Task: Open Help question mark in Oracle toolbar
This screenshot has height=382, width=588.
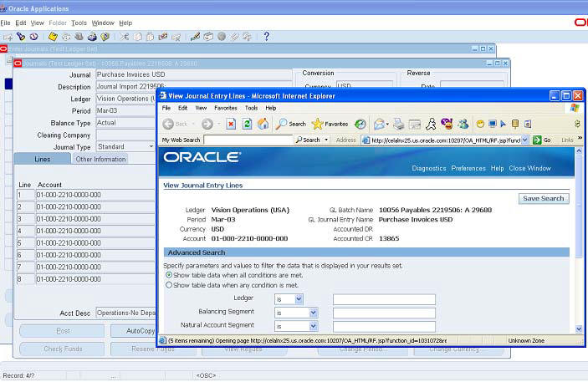Action: (x=266, y=37)
